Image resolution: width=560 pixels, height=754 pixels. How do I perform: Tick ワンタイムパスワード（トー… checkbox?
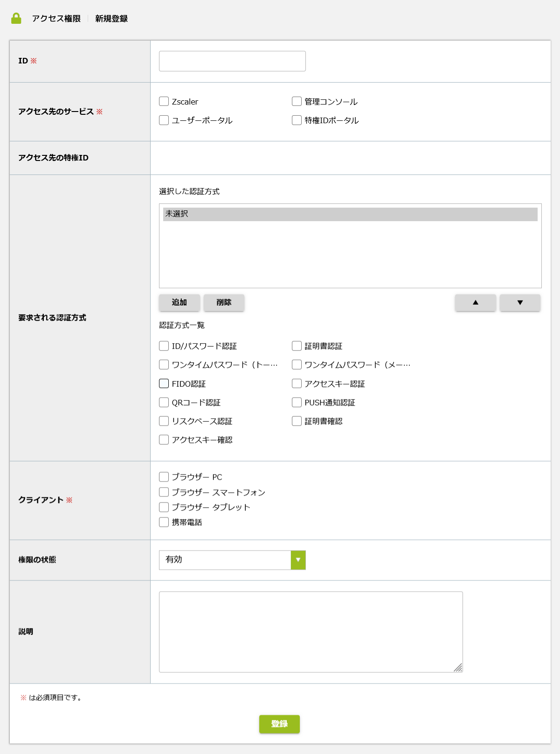(x=164, y=364)
